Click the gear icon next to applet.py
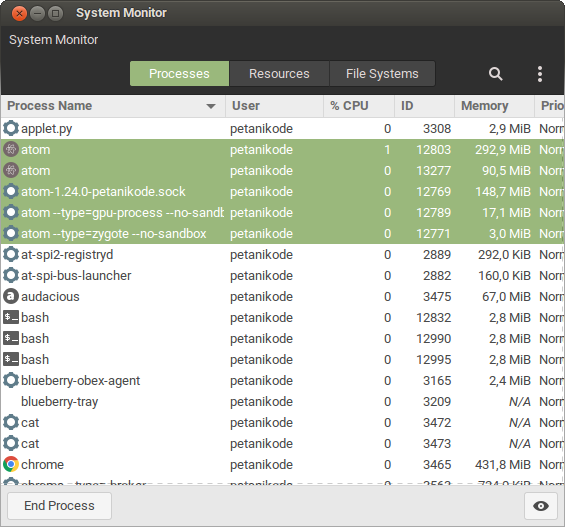Image resolution: width=565 pixels, height=527 pixels. point(11,128)
